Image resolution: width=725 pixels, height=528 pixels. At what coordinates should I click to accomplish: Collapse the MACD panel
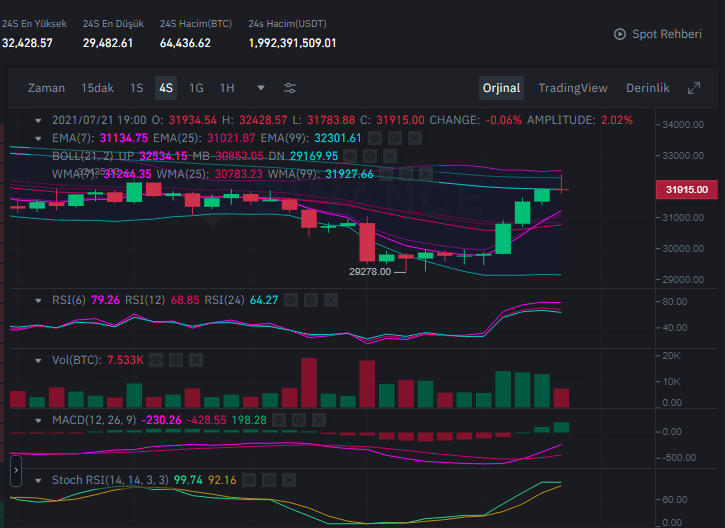[38, 420]
